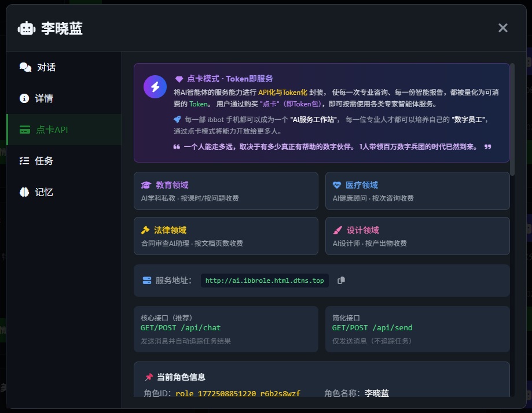
Task: Open the 记忆 tab
Action: click(x=64, y=192)
